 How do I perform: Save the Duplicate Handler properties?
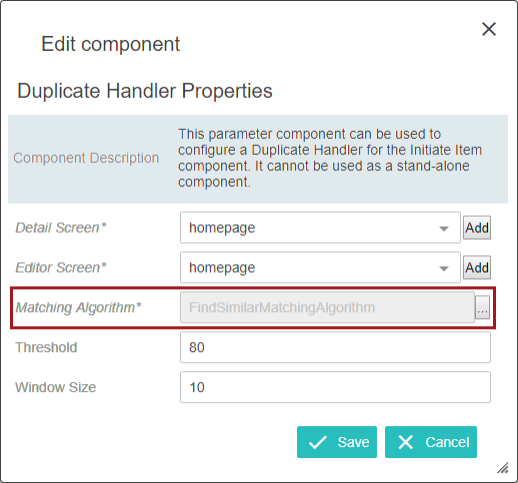tap(337, 442)
